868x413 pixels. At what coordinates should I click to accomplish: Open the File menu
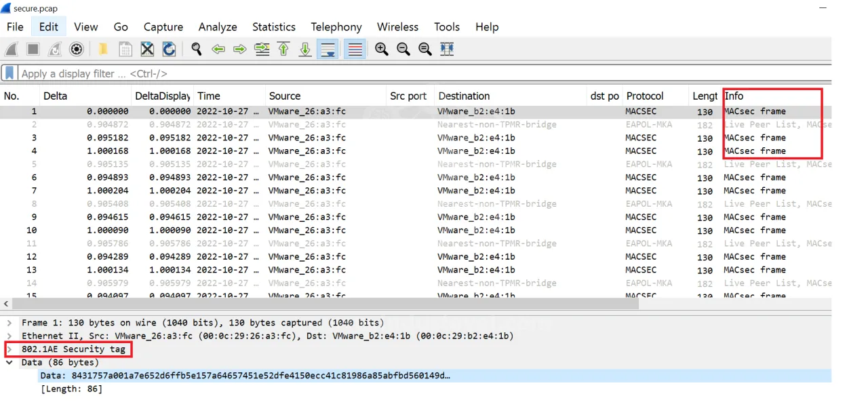(15, 27)
